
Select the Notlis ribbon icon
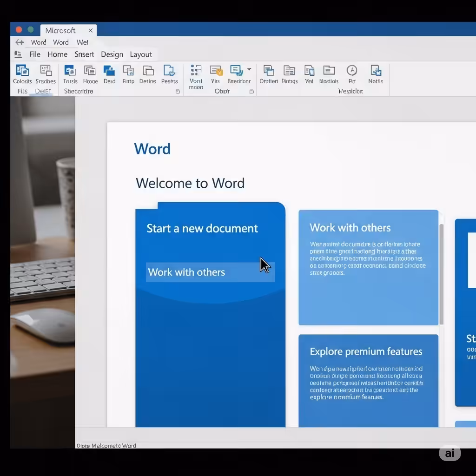coord(376,71)
